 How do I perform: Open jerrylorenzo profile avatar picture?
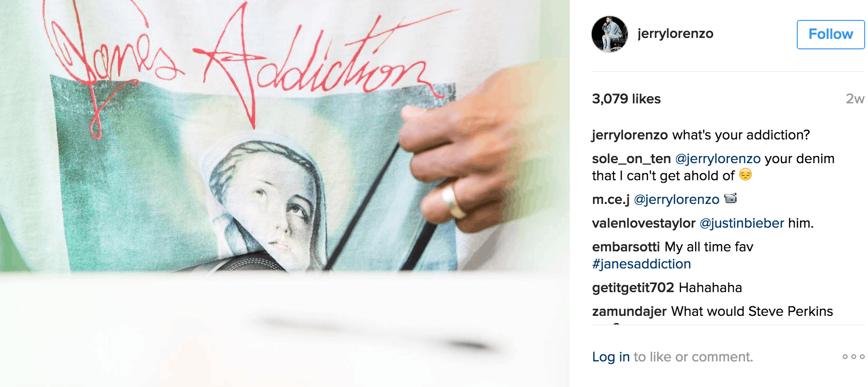(610, 34)
